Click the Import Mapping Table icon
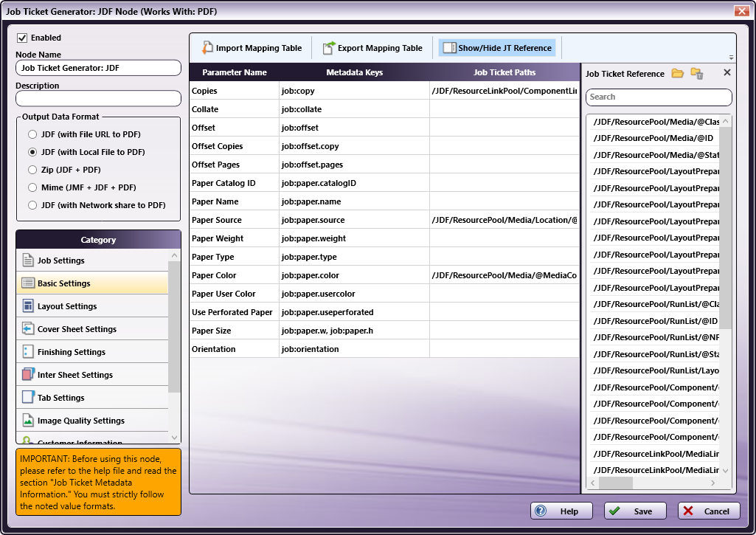This screenshot has width=756, height=535. click(207, 48)
